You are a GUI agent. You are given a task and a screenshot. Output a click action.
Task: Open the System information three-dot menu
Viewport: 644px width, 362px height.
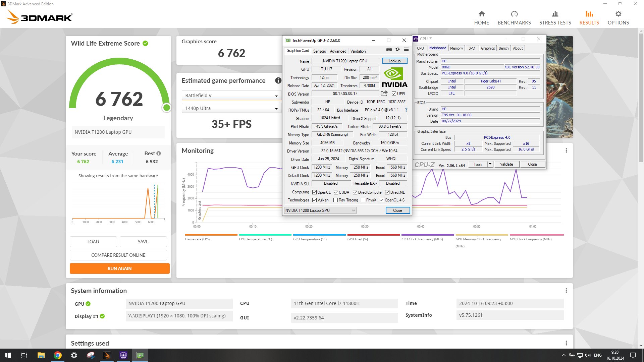[x=566, y=291]
